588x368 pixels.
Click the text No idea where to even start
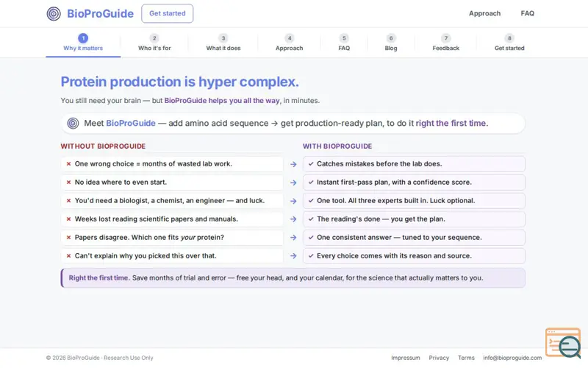[x=121, y=183]
